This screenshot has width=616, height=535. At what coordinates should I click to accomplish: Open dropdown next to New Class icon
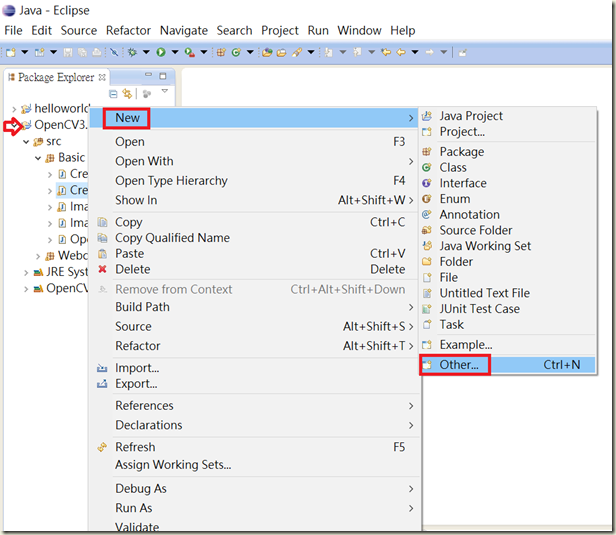tap(250, 52)
